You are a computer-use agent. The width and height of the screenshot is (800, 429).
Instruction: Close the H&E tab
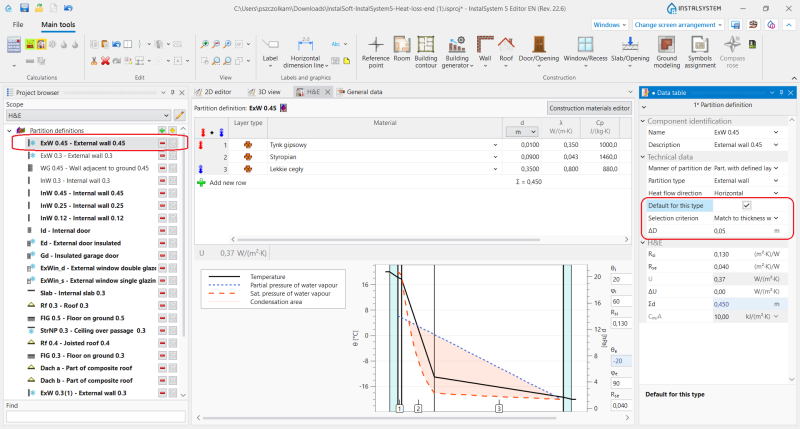328,92
